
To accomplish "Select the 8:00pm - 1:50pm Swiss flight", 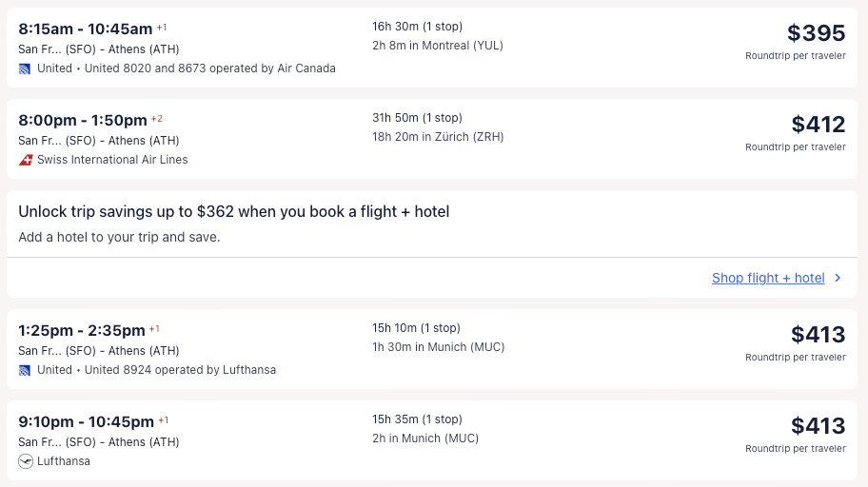I will click(83, 121).
